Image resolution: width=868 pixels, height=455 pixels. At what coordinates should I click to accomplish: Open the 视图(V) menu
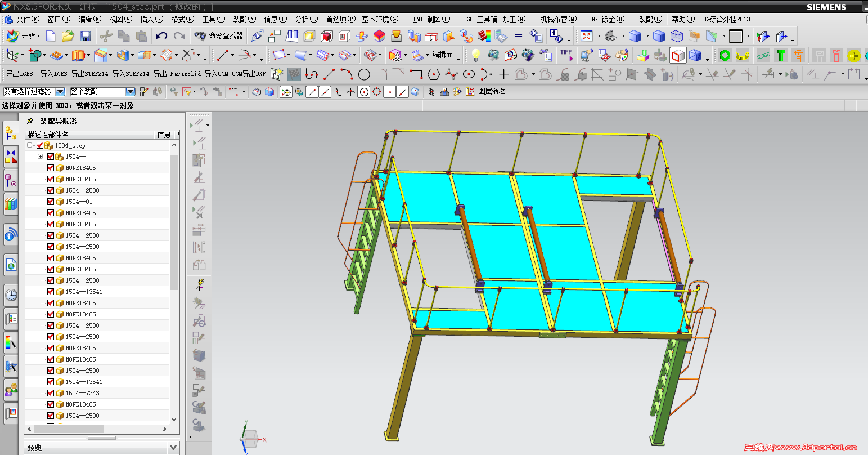coord(121,19)
